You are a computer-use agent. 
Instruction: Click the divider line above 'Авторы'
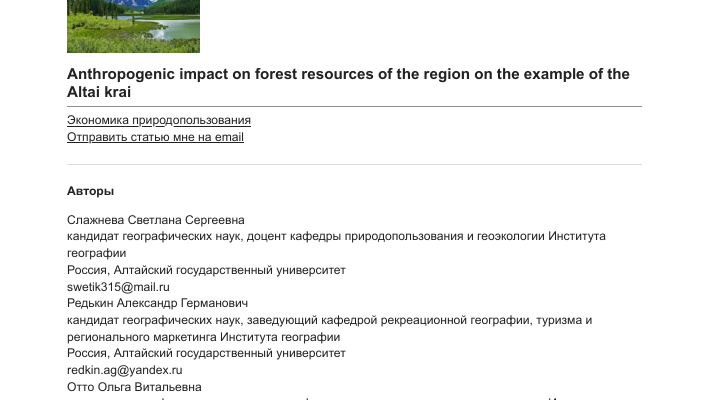(x=354, y=164)
